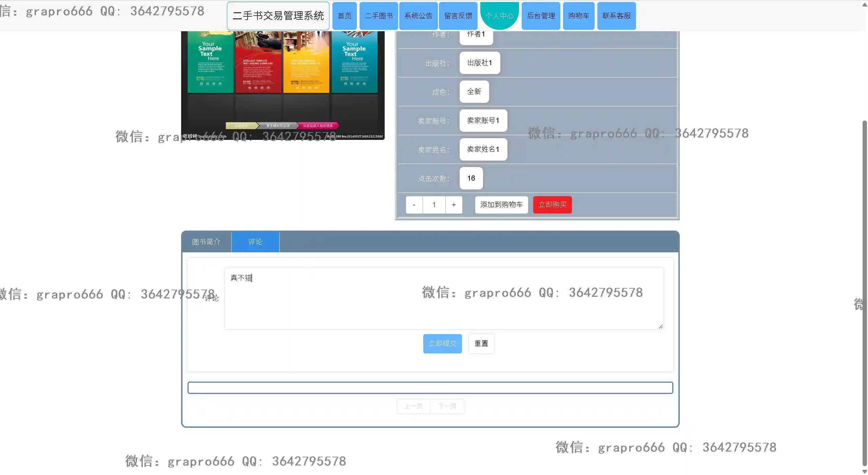Open 系统公告 menu item
868x475 pixels.
[418, 16]
